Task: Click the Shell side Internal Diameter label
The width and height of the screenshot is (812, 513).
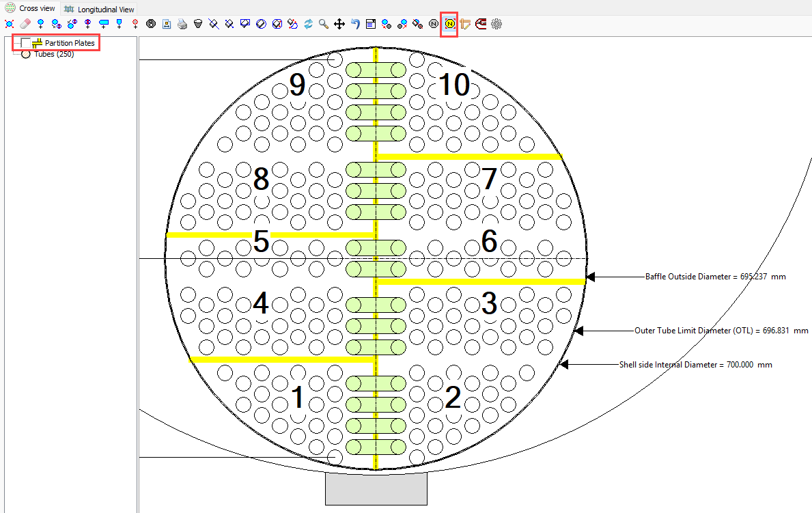Action: point(695,365)
